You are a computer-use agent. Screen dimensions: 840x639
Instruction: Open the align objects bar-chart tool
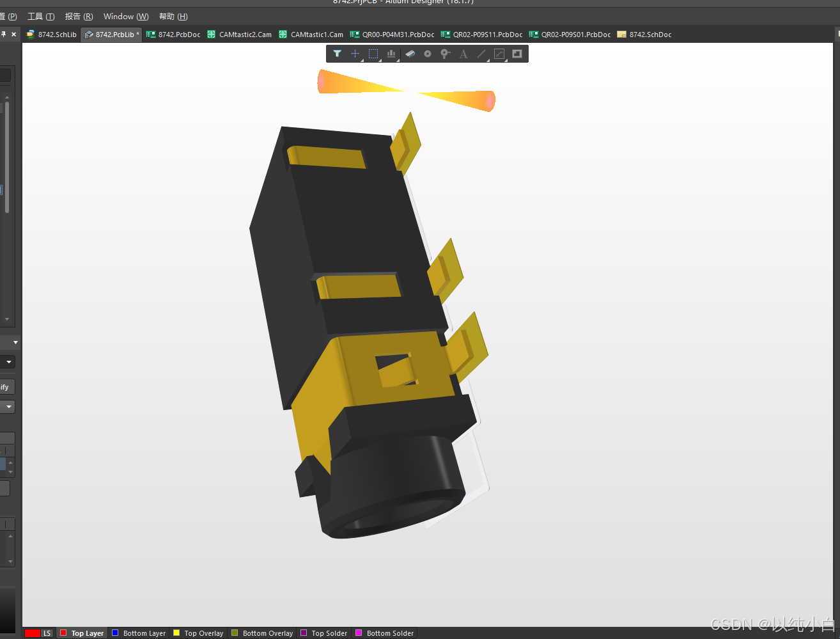pyautogui.click(x=391, y=54)
